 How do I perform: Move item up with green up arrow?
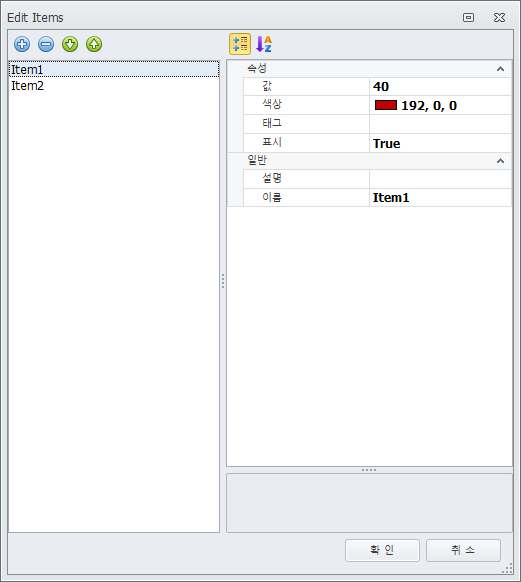coord(94,44)
